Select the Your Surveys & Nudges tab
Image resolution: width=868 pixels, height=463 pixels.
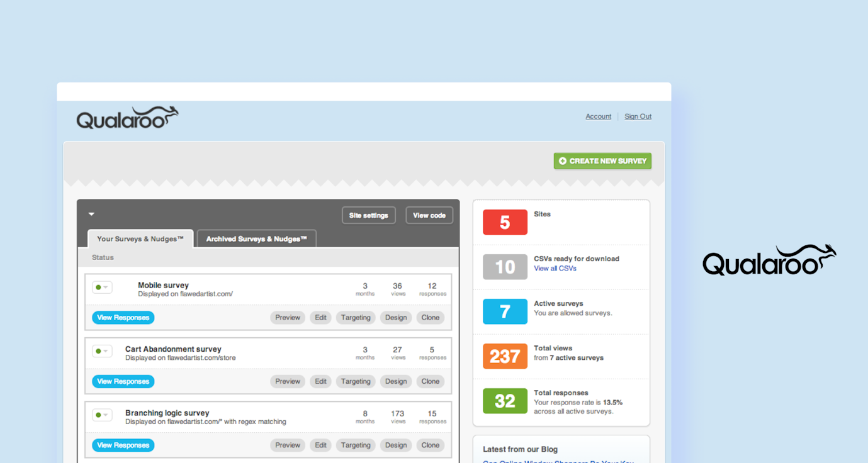coord(140,238)
